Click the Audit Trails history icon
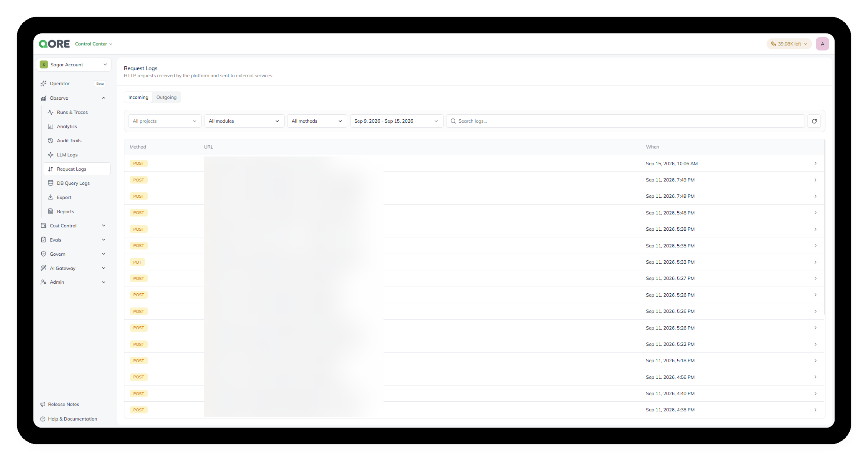Viewport: 868px width, 461px height. pos(50,141)
